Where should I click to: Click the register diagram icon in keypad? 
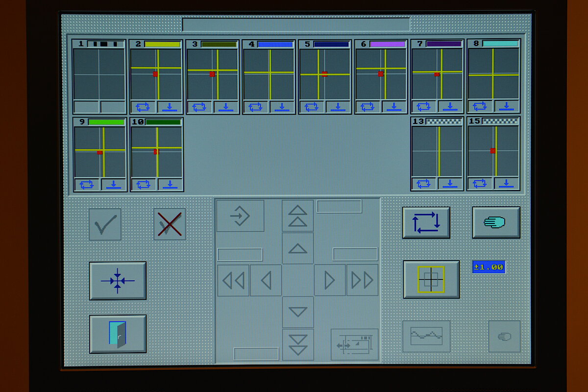pyautogui.click(x=355, y=344)
